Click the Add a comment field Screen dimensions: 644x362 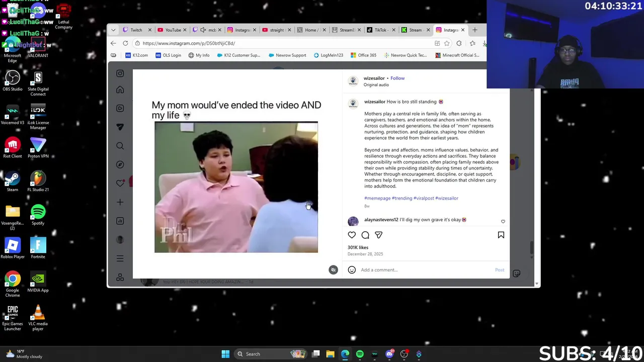(x=425, y=270)
